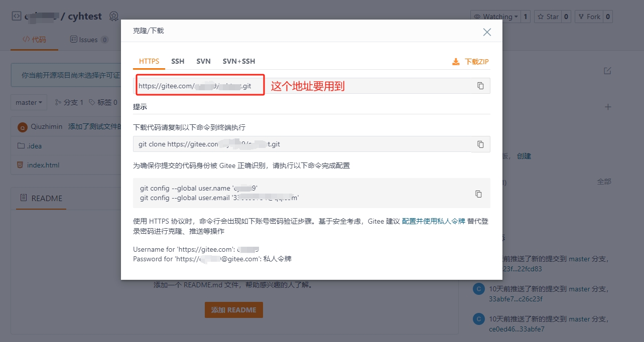Open the Qiuzhimin author profile
The image size is (644, 342).
pyautogui.click(x=47, y=127)
